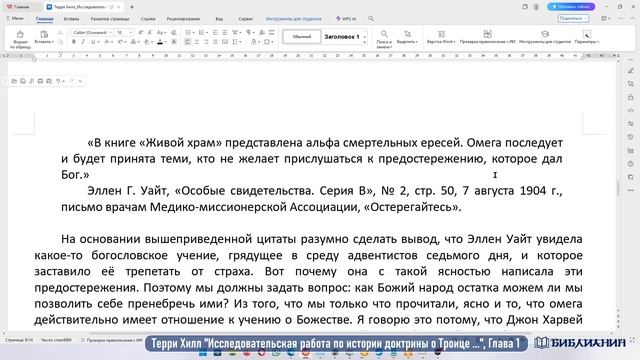Click the numbered list icon
This screenshot has height=360, width=640.
point(202,32)
